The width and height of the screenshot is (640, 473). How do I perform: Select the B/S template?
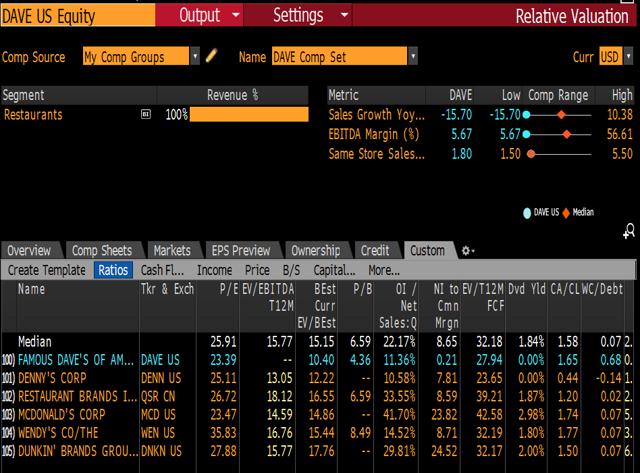point(291,270)
